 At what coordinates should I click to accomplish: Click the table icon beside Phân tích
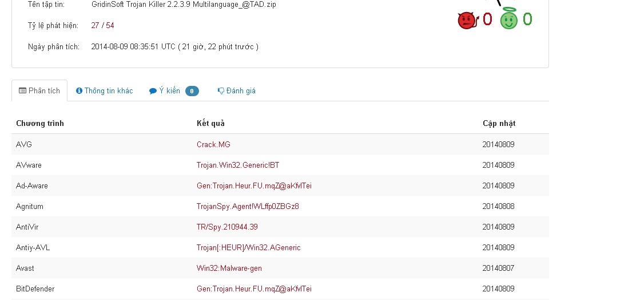point(22,91)
